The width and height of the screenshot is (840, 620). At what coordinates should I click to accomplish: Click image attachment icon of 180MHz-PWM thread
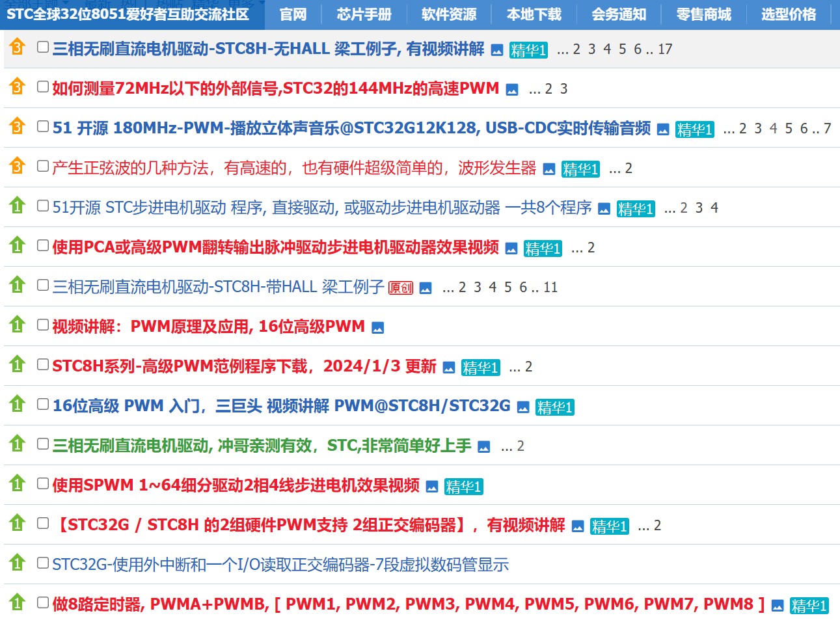pos(663,129)
